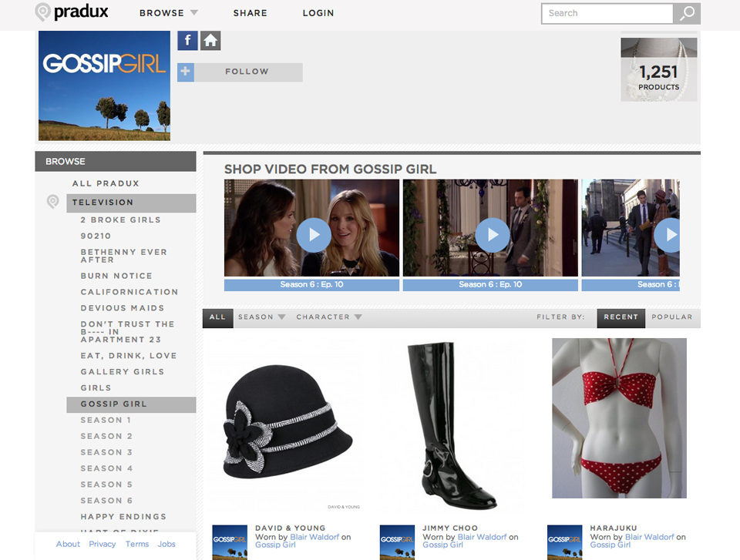The image size is (740, 560).
Task: Open Girls in sidebar
Action: [x=96, y=387]
